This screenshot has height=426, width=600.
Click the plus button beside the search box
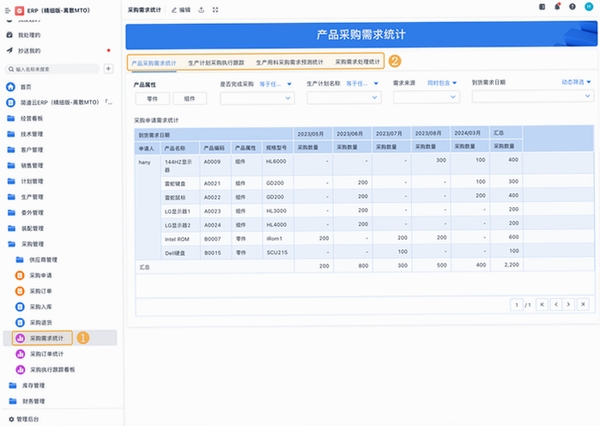108,69
